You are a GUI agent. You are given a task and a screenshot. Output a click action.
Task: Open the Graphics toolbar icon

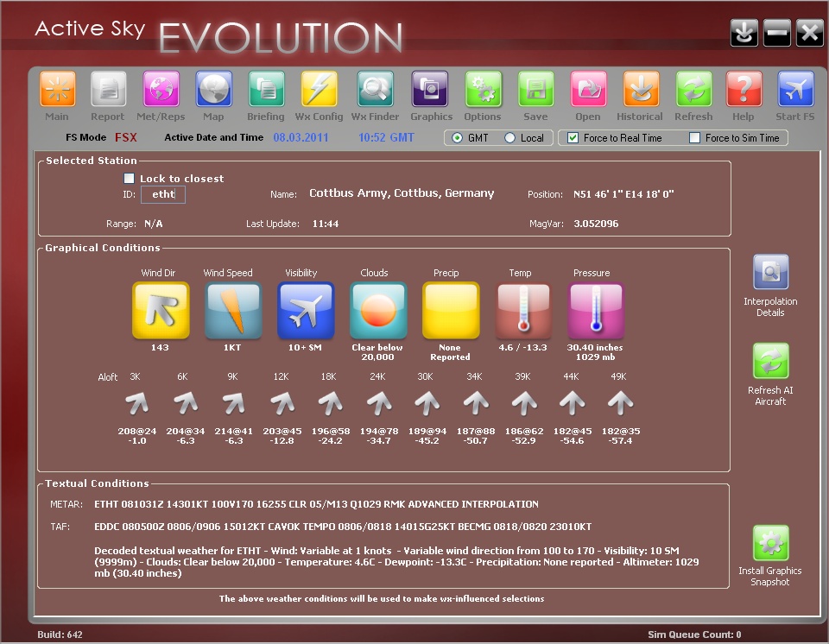click(430, 89)
